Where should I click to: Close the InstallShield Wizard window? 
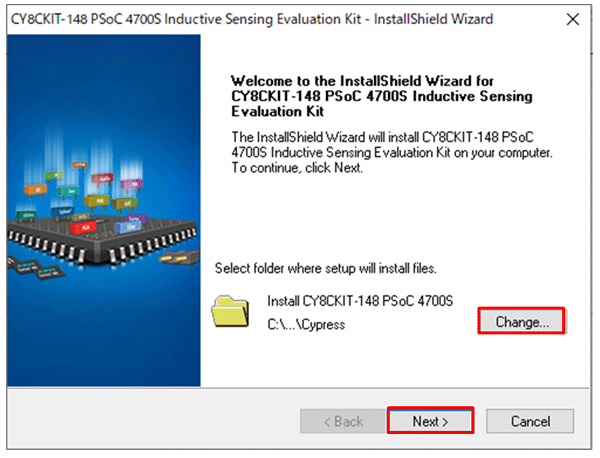click(573, 19)
